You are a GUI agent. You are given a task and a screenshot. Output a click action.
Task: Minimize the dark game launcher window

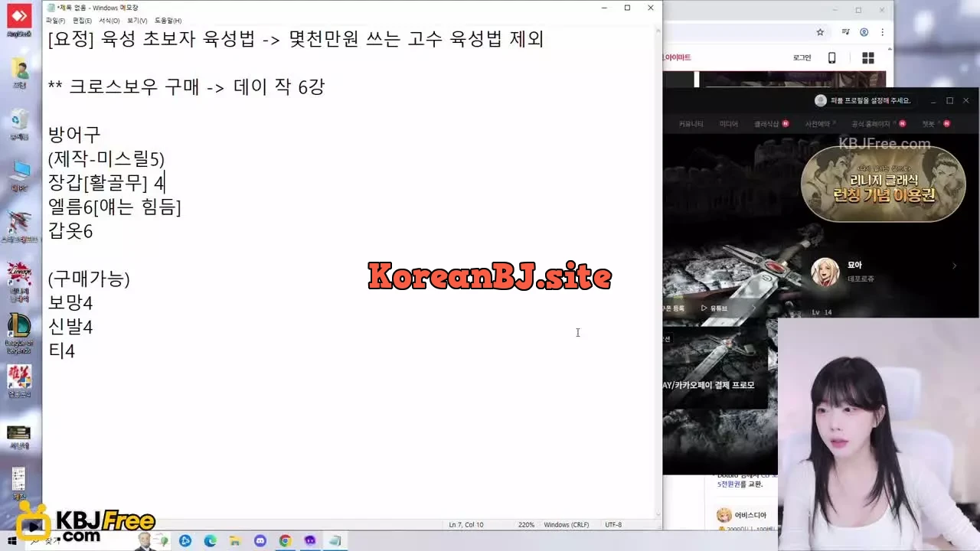[x=933, y=100]
